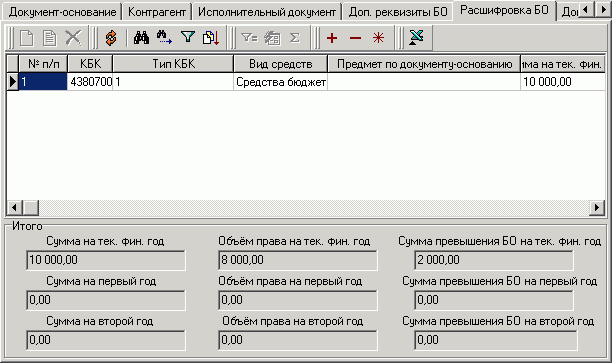Open the Исполнительный документ tab
This screenshot has width=612, height=363.
tap(267, 12)
